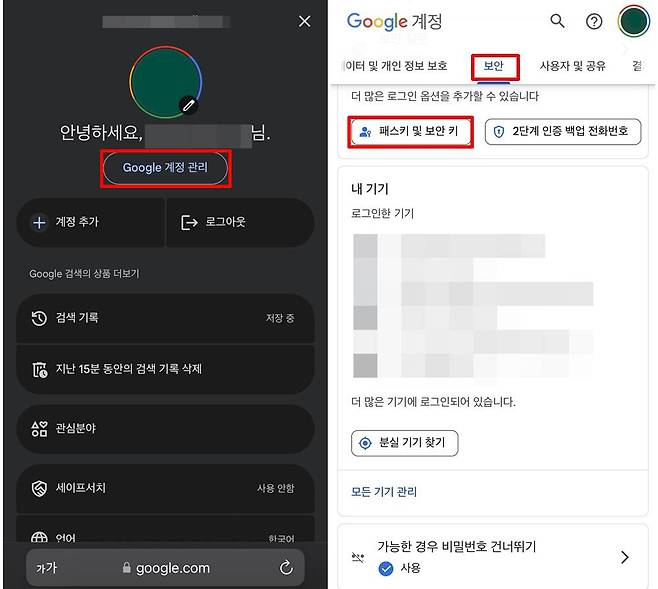Open help question mark icon

[594, 21]
